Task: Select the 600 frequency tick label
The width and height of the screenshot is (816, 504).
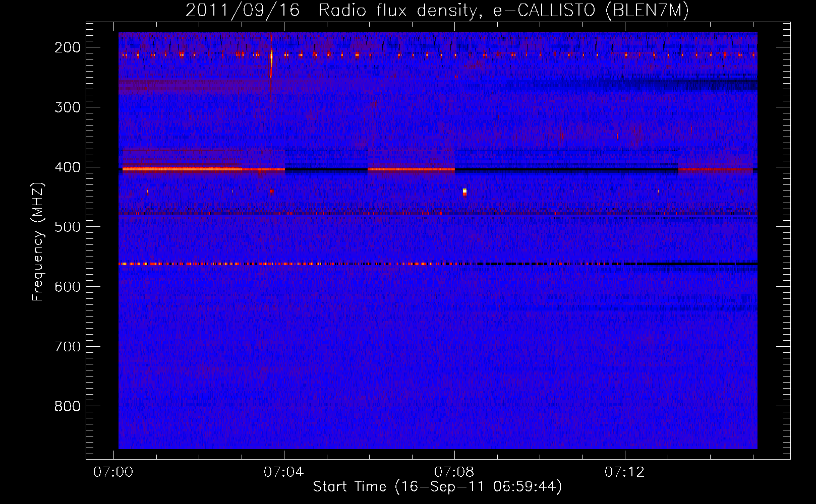Action: point(68,287)
